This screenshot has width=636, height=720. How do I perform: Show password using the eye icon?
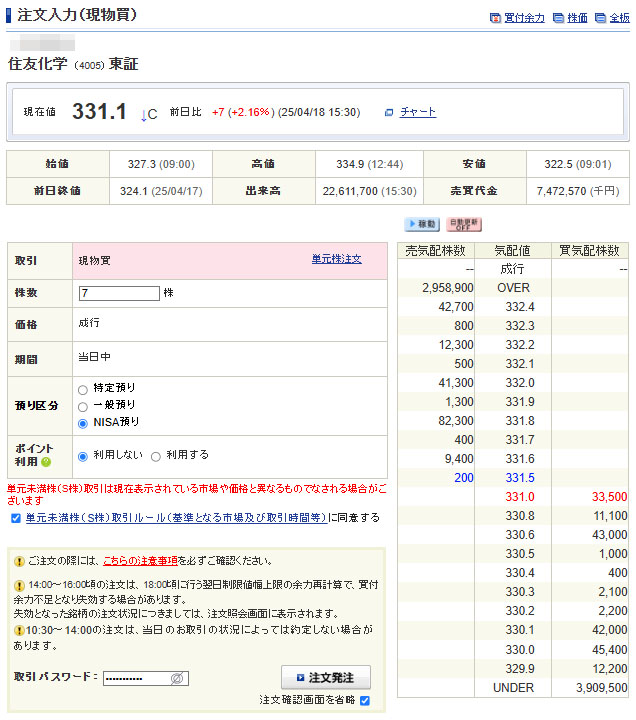(177, 678)
